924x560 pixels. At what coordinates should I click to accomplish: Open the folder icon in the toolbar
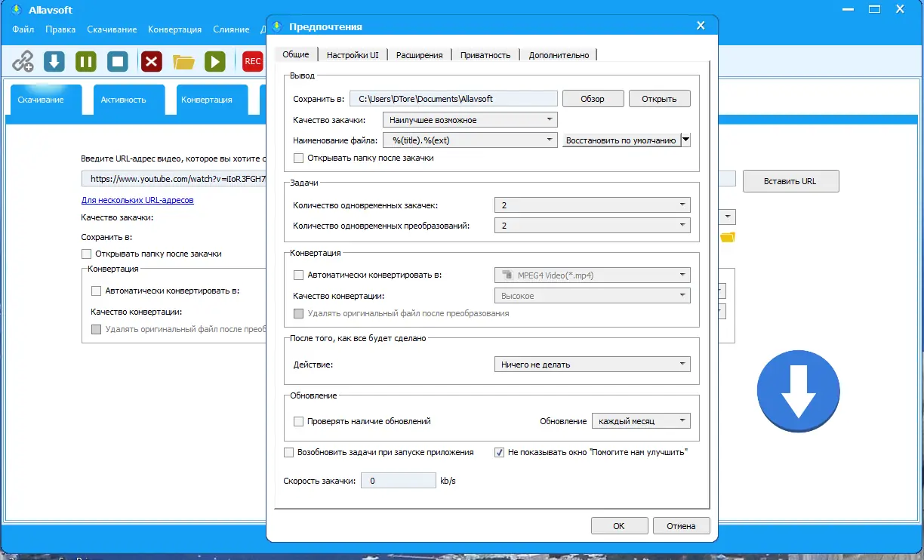click(183, 62)
